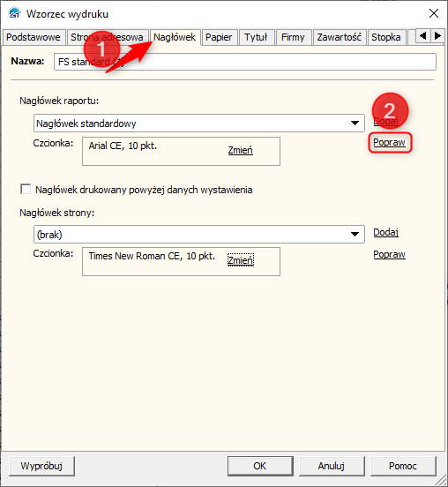Open the Zawartość tab
The width and height of the screenshot is (448, 487).
(x=340, y=37)
